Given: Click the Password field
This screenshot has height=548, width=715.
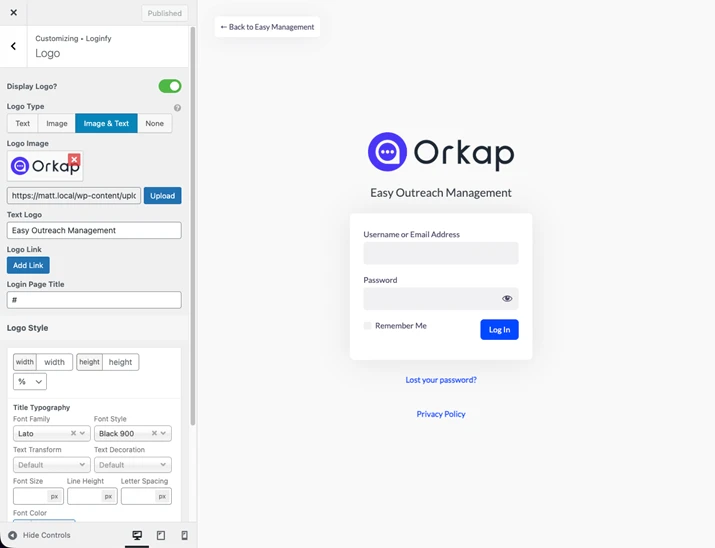Looking at the screenshot, I should point(441,299).
